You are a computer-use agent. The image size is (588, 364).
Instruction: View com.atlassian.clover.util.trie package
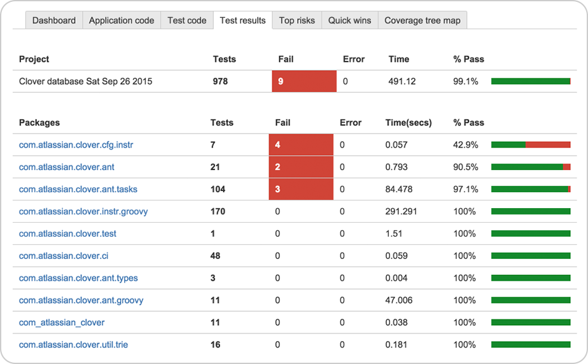point(73,345)
